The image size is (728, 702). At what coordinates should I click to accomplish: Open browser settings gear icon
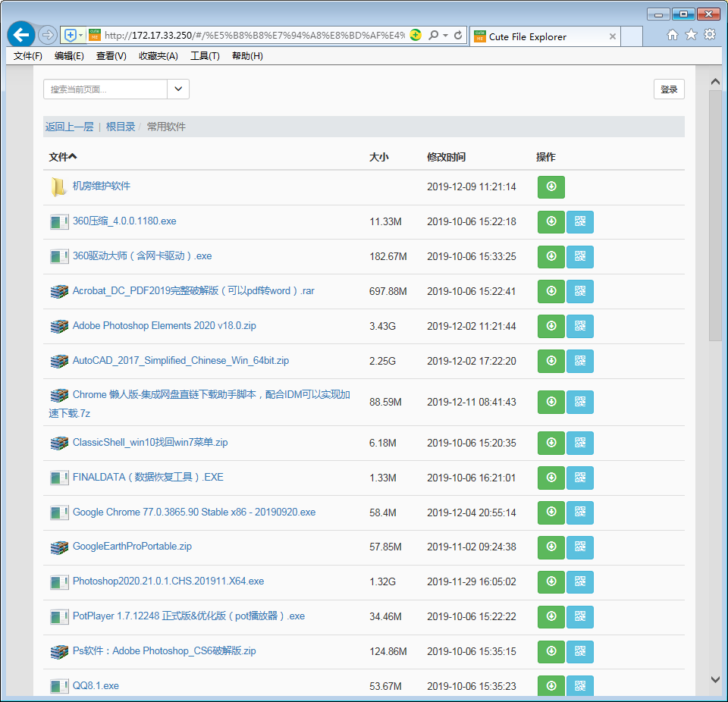tap(710, 35)
